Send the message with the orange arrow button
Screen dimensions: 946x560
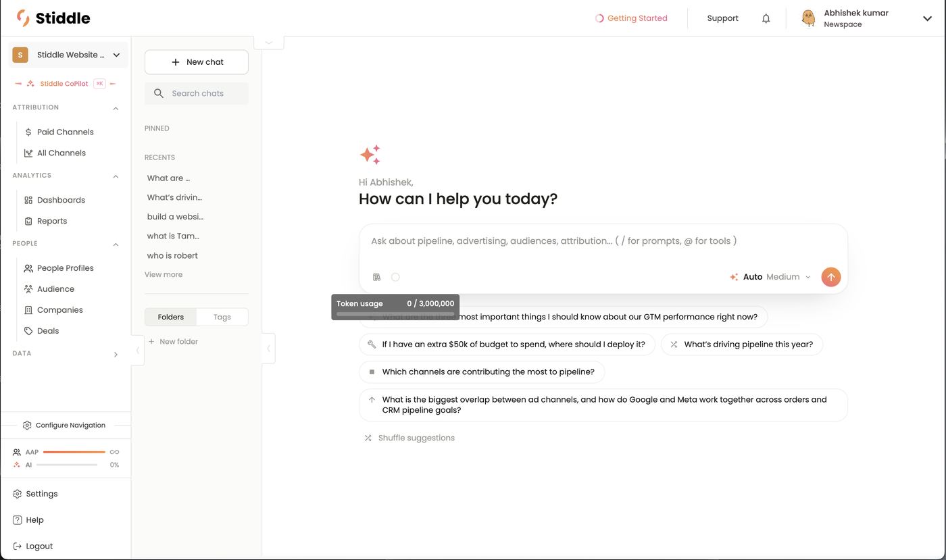(x=830, y=277)
